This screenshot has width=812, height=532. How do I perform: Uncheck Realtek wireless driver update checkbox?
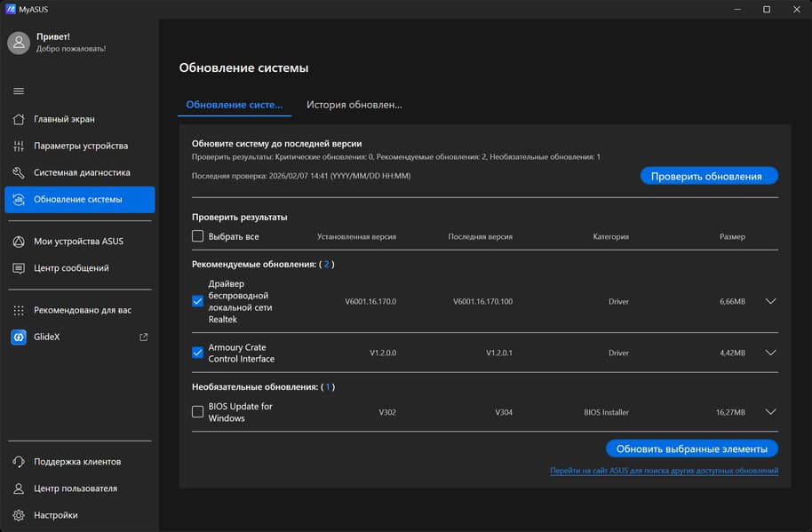click(197, 301)
